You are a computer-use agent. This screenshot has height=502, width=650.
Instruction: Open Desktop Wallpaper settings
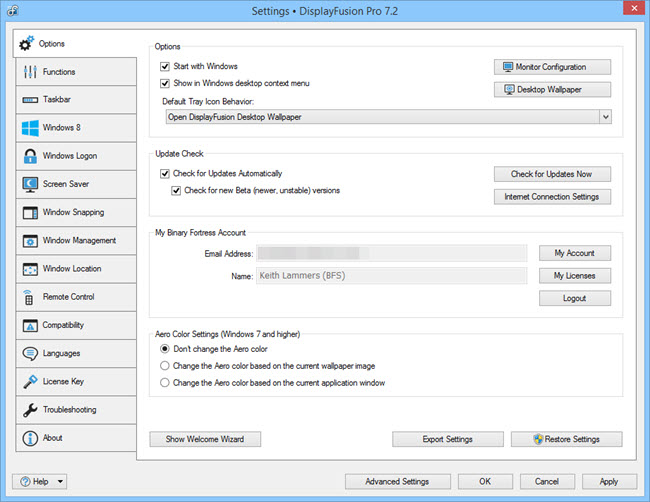coord(552,90)
